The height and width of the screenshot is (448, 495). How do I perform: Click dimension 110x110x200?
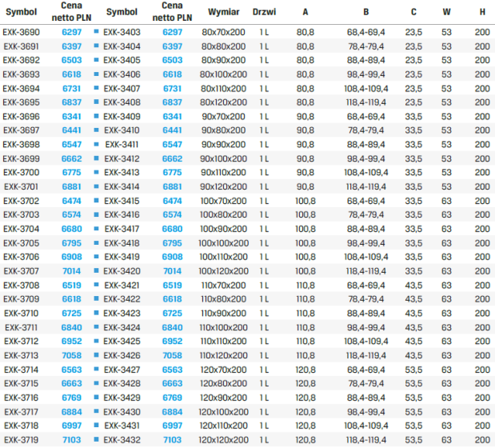pyautogui.click(x=223, y=342)
